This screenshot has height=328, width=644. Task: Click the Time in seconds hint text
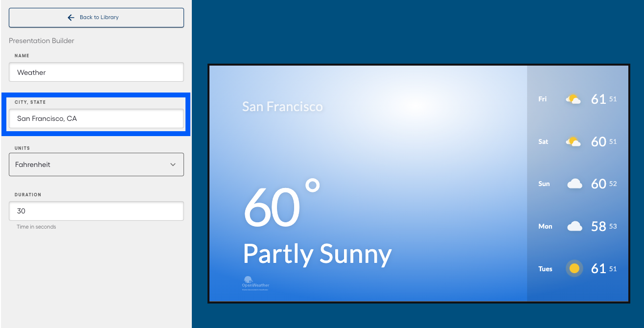pos(36,227)
